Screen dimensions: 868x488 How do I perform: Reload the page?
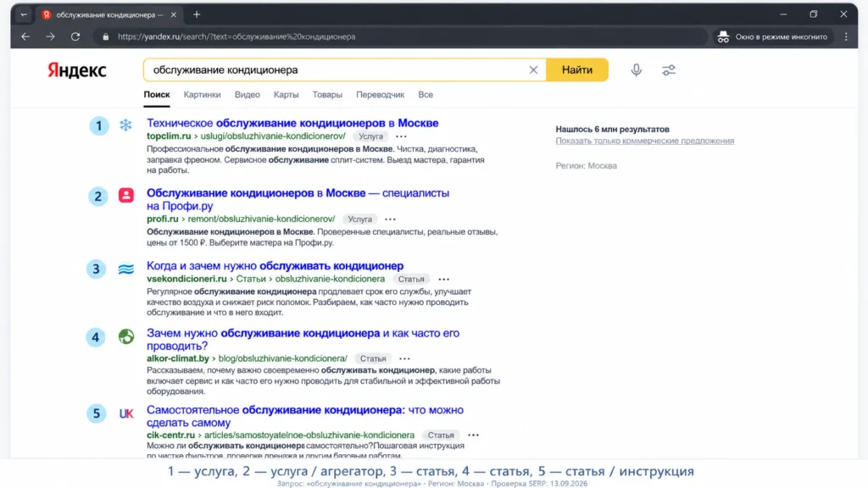75,36
